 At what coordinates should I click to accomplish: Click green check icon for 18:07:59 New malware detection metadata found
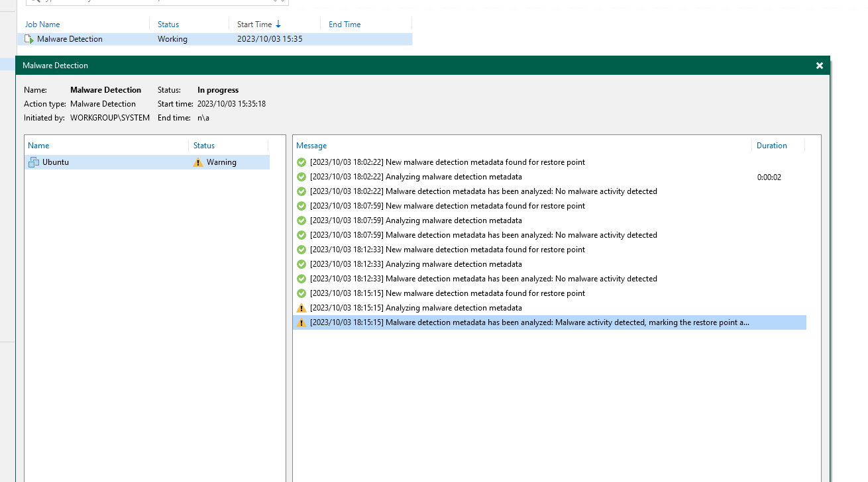tap(301, 206)
